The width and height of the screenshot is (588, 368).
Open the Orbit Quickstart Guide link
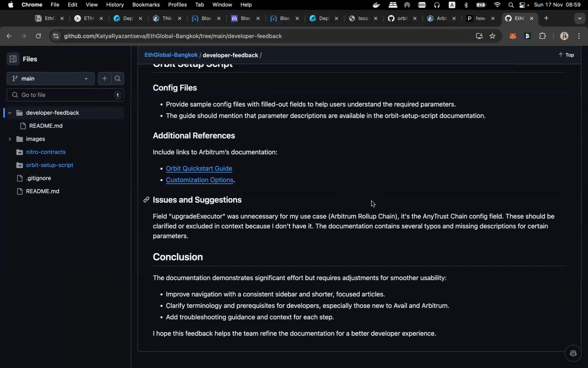[199, 168]
